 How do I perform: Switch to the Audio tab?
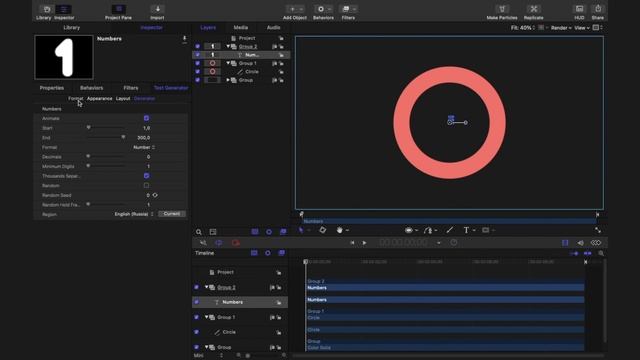tap(273, 28)
